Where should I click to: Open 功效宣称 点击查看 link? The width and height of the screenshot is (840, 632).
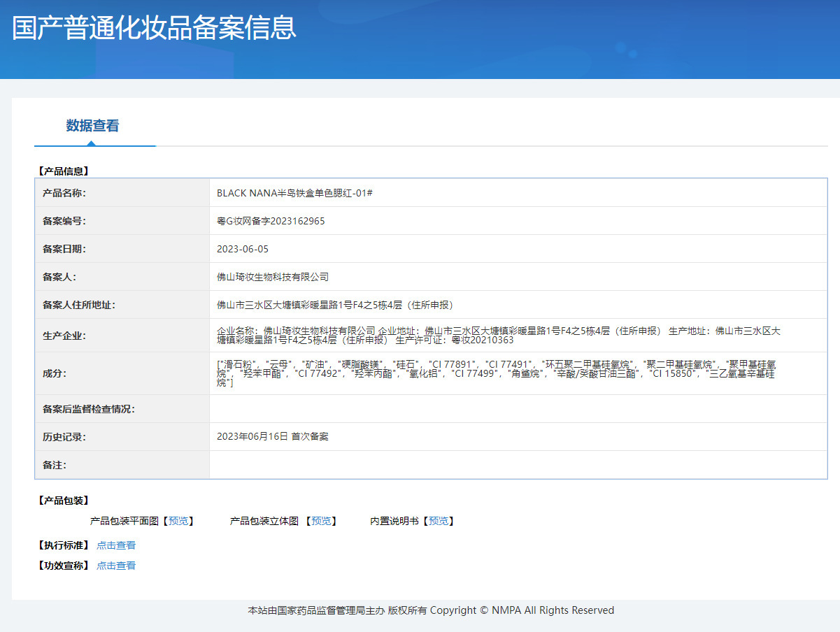[116, 566]
